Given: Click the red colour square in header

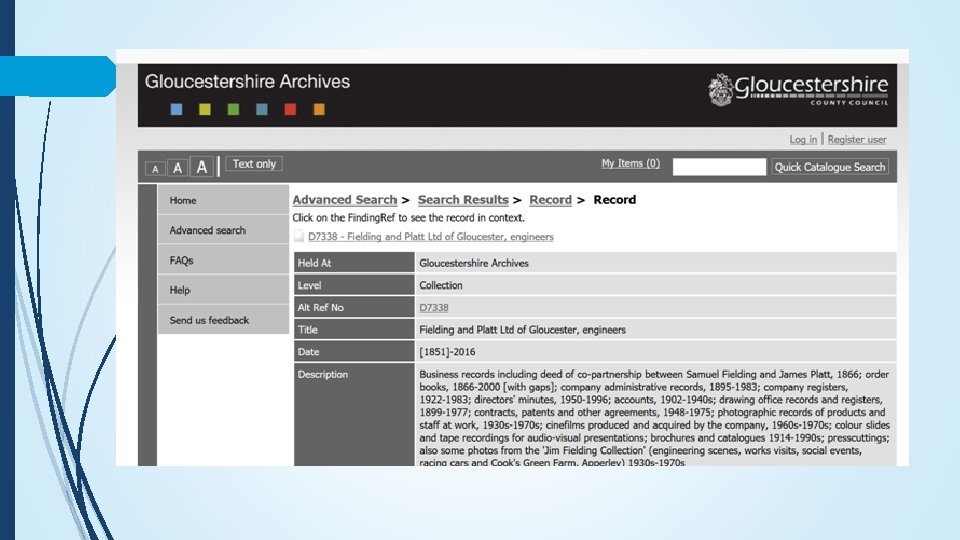Looking at the screenshot, I should (290, 110).
